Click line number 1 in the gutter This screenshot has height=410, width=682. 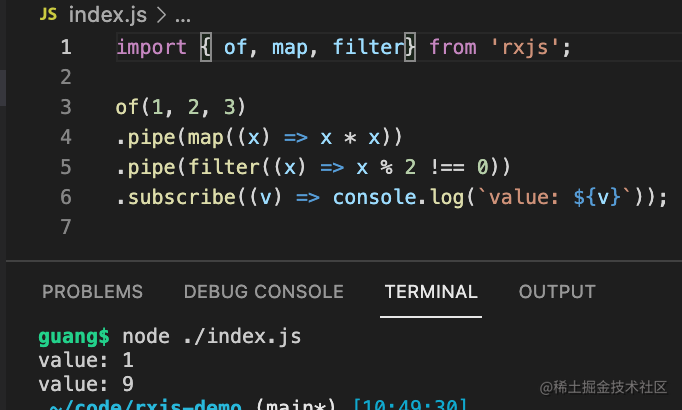click(66, 47)
